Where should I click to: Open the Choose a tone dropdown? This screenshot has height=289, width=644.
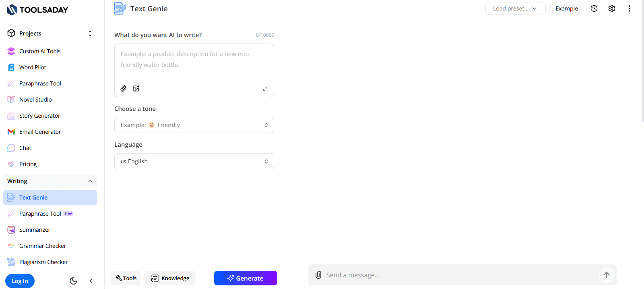point(194,125)
